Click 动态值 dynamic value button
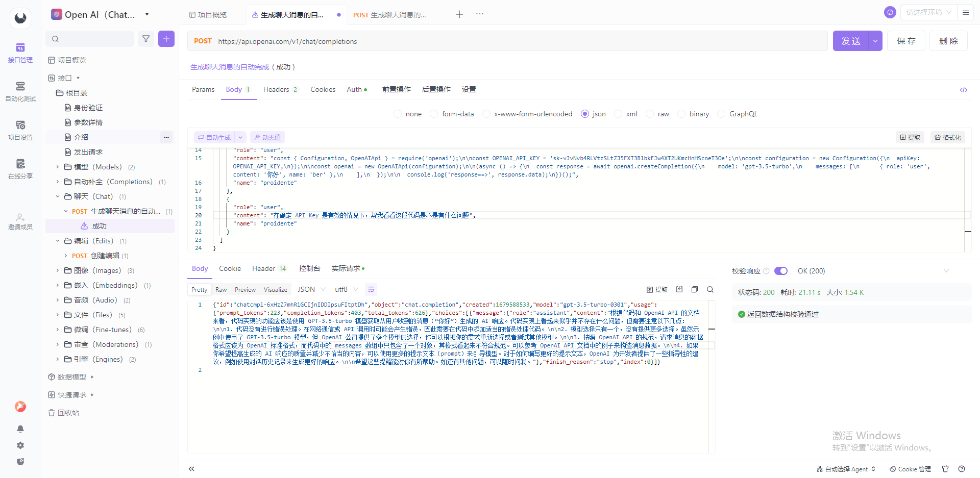980x478 pixels. 267,137
